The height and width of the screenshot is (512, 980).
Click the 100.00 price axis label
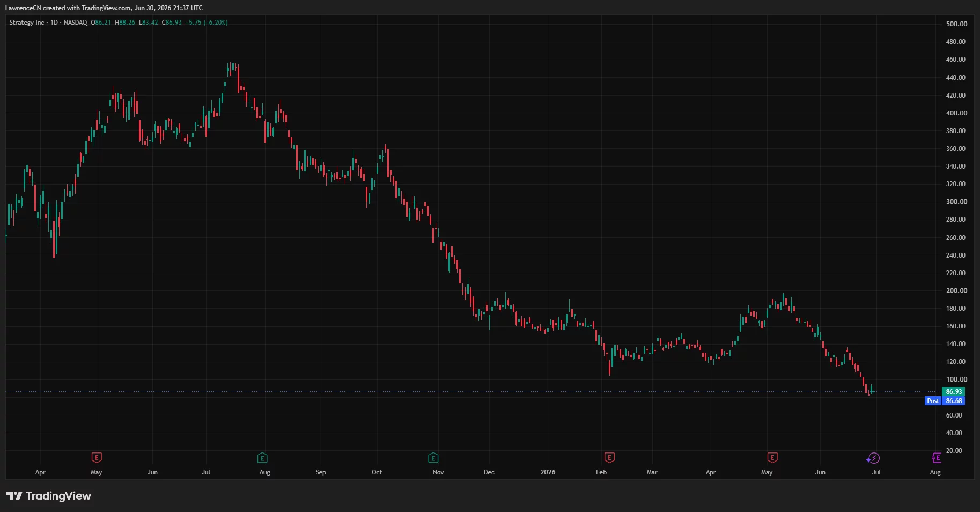coord(956,379)
